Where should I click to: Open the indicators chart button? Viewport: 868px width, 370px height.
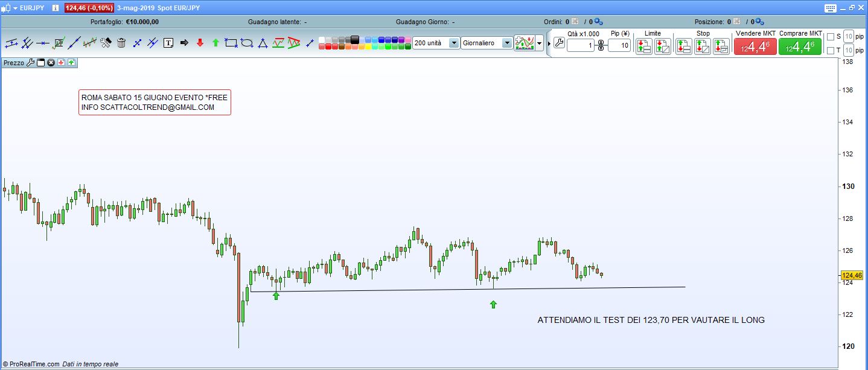[525, 43]
